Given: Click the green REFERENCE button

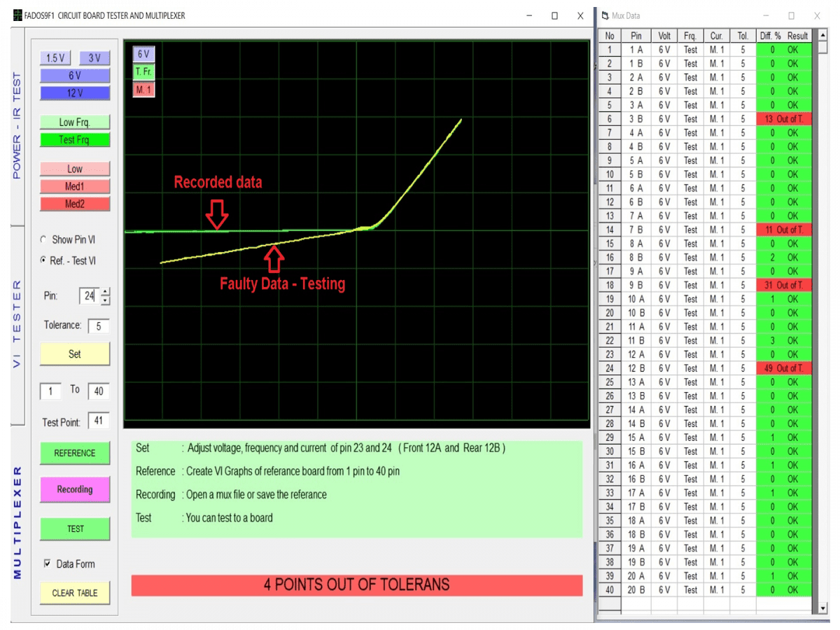Looking at the screenshot, I should 75,453.
